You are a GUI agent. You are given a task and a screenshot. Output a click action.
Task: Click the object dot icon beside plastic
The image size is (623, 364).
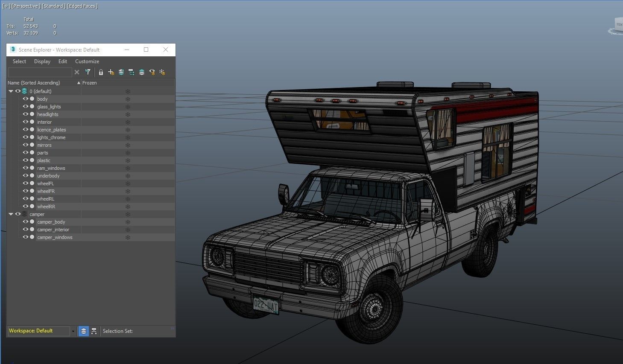pos(32,160)
